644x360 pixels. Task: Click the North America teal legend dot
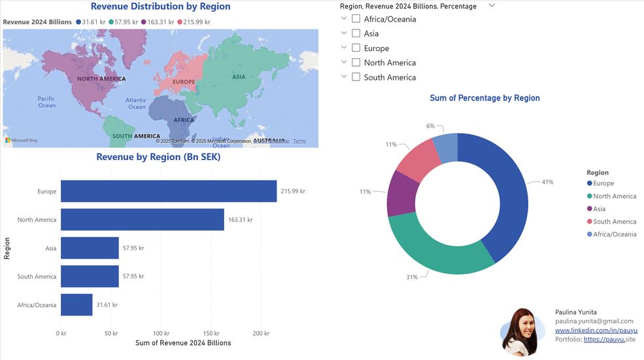click(x=589, y=196)
